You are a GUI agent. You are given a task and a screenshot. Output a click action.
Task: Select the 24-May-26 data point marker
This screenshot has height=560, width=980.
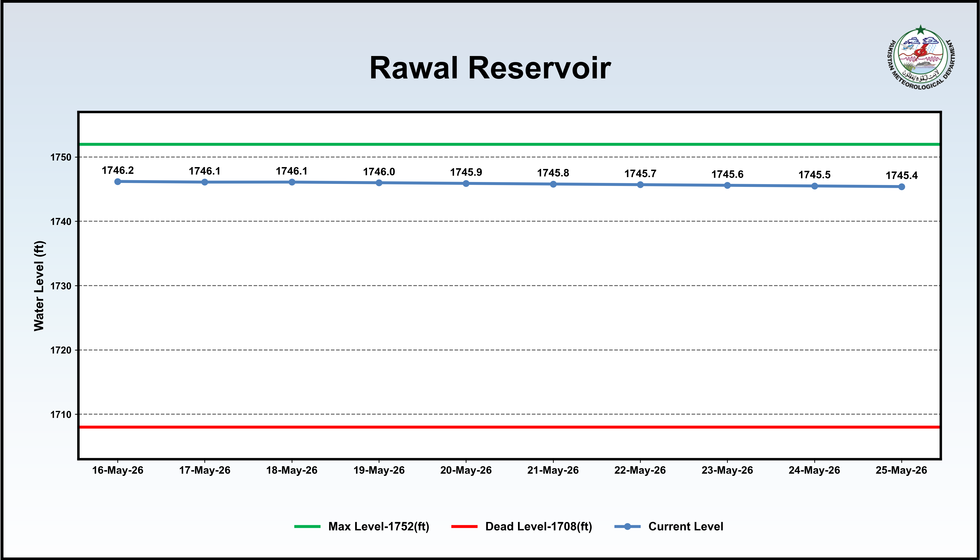pos(815,186)
